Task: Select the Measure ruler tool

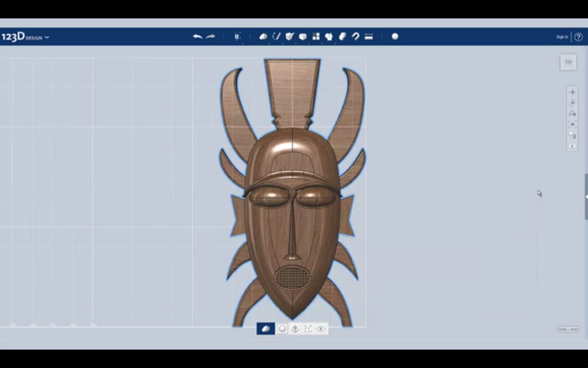Action: pyautogui.click(x=369, y=36)
